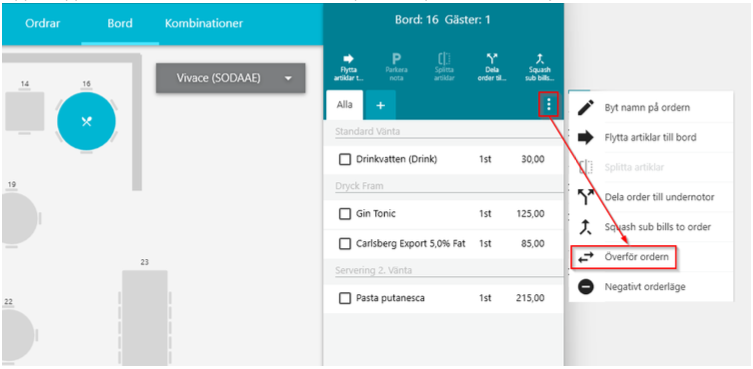Screen dimensions: 753x369
Task: Click the Servering 2. Vänta section header
Action: click(373, 270)
